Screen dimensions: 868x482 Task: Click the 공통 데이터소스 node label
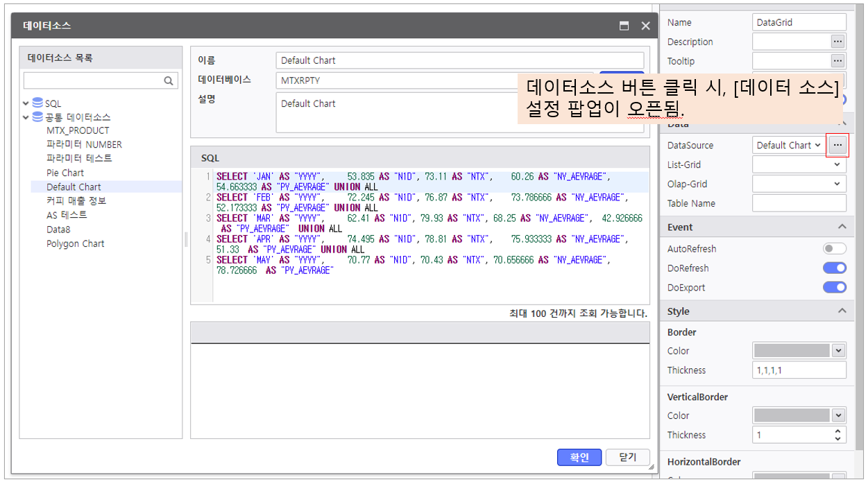point(78,117)
